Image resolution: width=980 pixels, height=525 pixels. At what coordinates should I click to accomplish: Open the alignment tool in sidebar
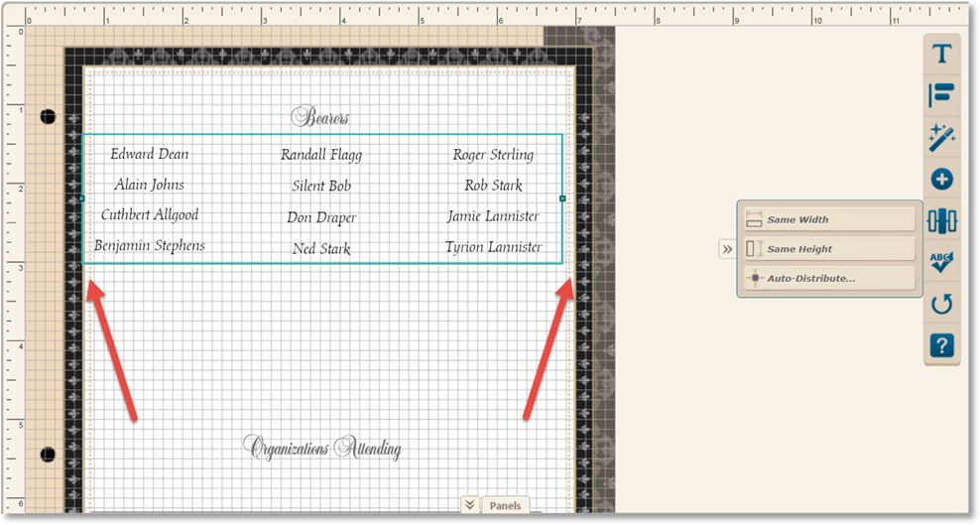pos(941,95)
